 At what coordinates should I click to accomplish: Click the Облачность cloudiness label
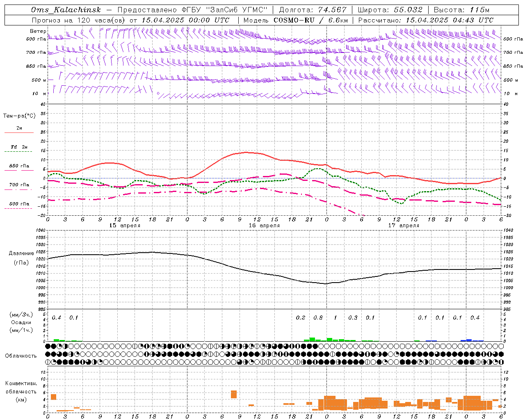click(x=21, y=356)
